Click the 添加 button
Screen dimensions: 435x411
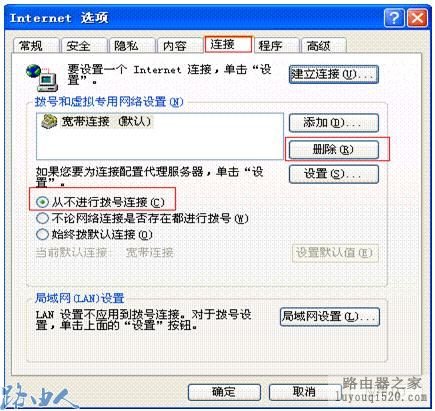tap(334, 123)
